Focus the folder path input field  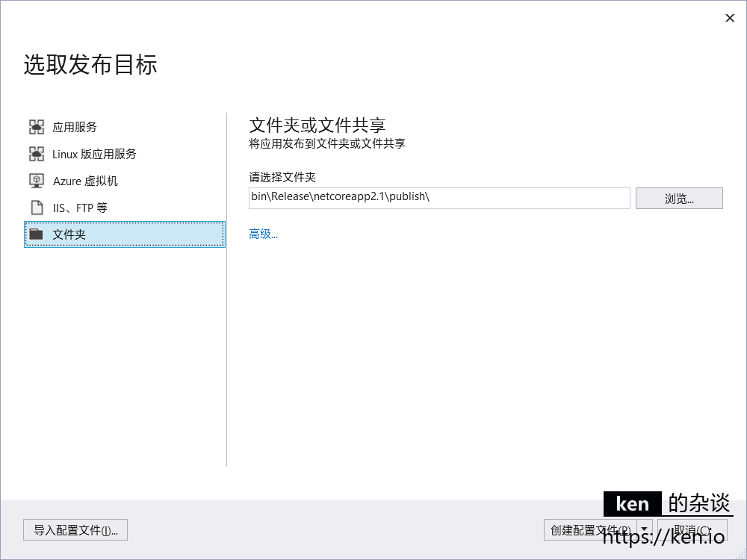439,198
